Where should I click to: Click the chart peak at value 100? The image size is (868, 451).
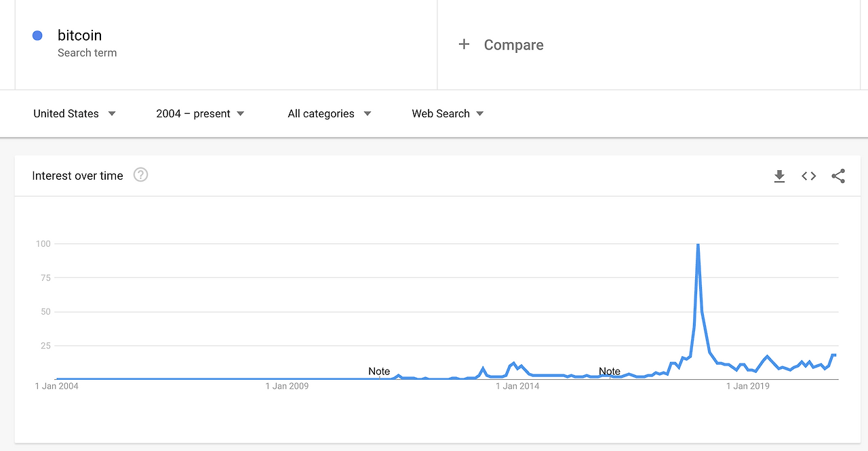pos(698,244)
